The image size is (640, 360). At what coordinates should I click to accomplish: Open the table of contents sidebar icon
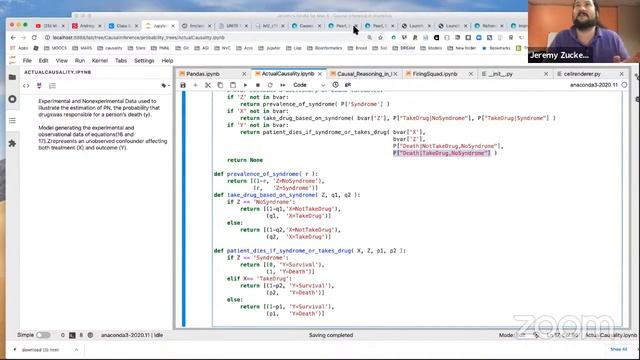[12, 121]
